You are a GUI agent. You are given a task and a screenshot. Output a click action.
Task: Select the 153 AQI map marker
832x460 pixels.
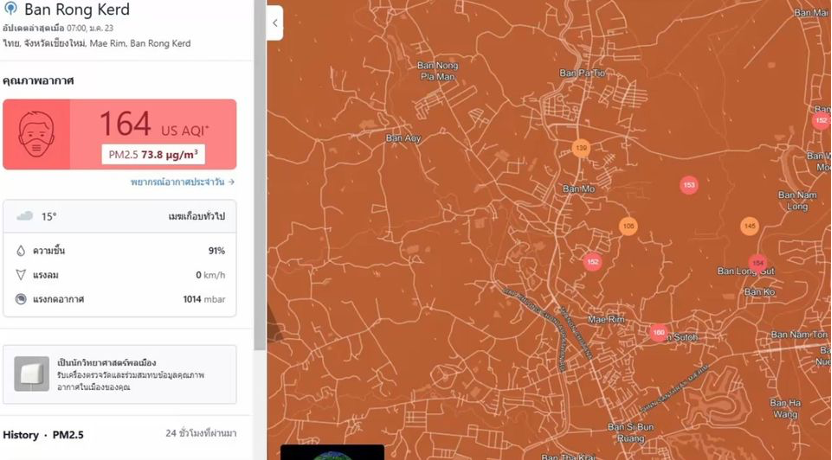pos(688,185)
